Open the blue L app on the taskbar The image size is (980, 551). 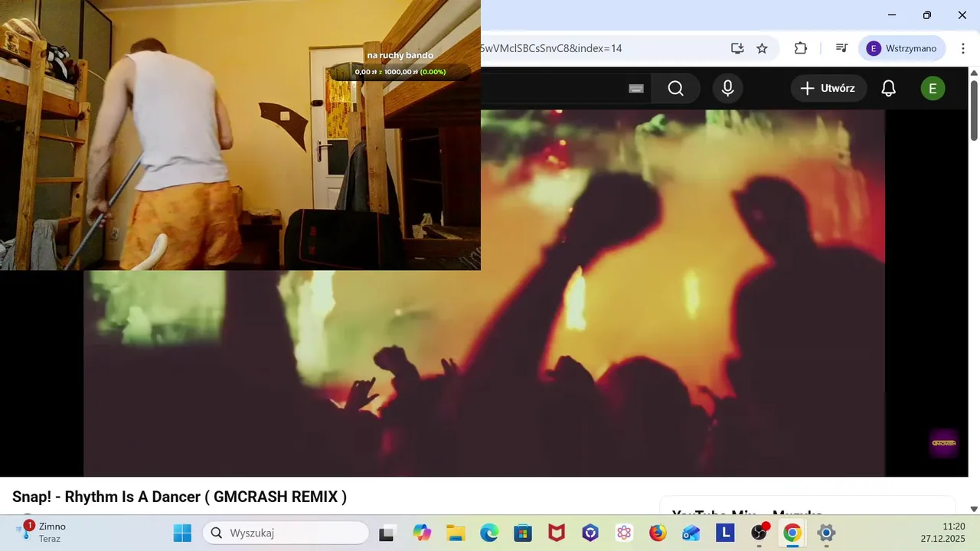click(x=725, y=533)
